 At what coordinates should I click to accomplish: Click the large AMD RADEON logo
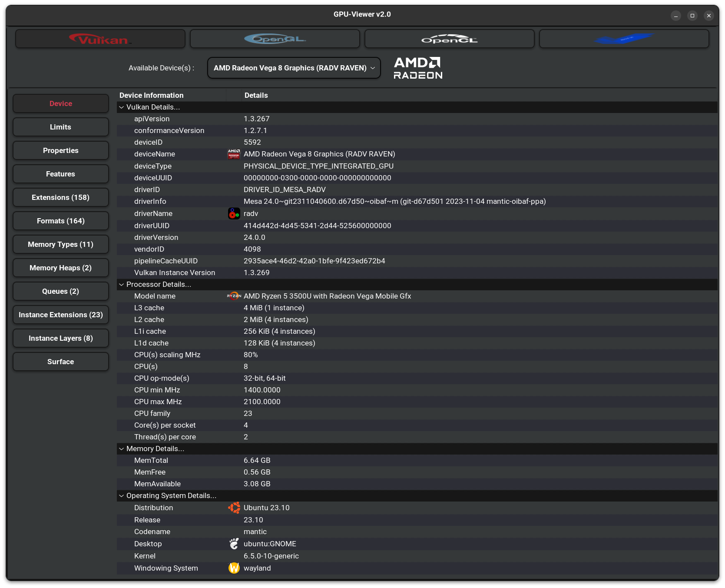(417, 68)
